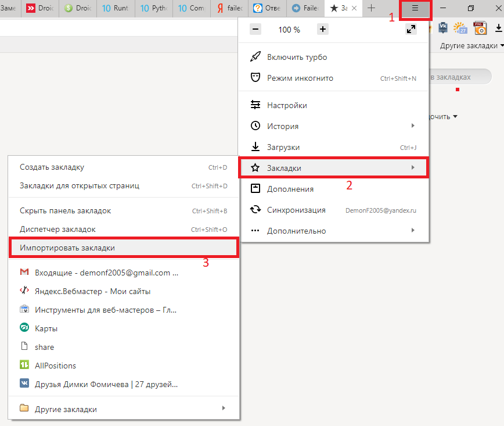Open a new tab with plus button

click(372, 8)
